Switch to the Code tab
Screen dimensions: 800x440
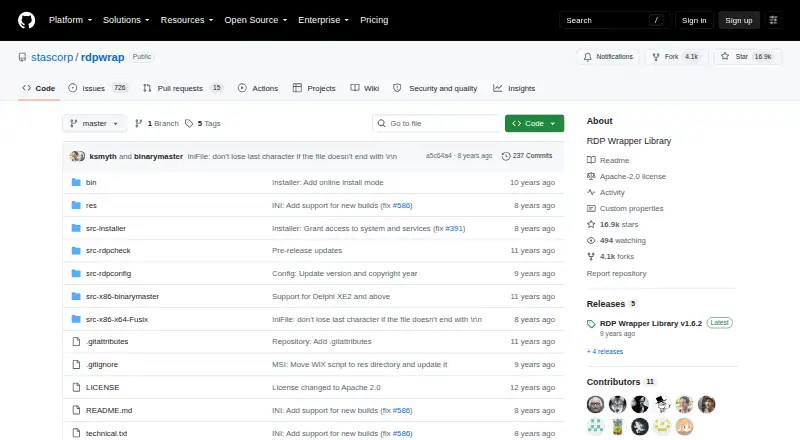tap(39, 88)
